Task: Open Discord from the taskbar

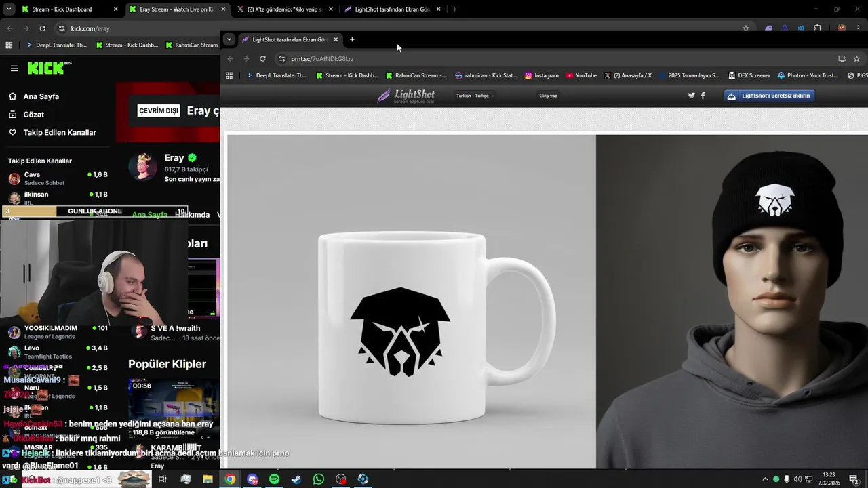Action: click(x=252, y=479)
